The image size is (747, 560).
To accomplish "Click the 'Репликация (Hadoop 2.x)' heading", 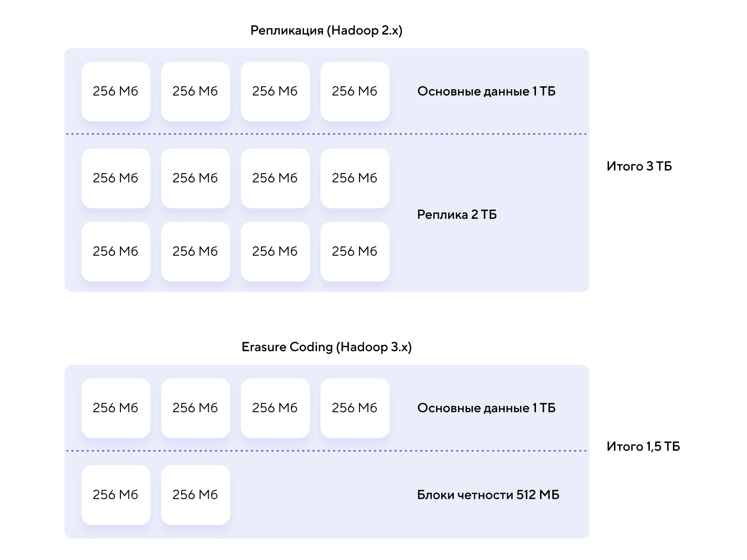I will pyautogui.click(x=326, y=30).
